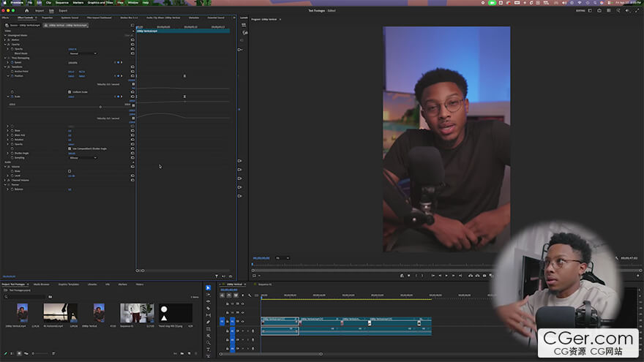Screen dimensions: 644x362
Task: Select the Selection tool in the Tools panel
Action: point(209,287)
